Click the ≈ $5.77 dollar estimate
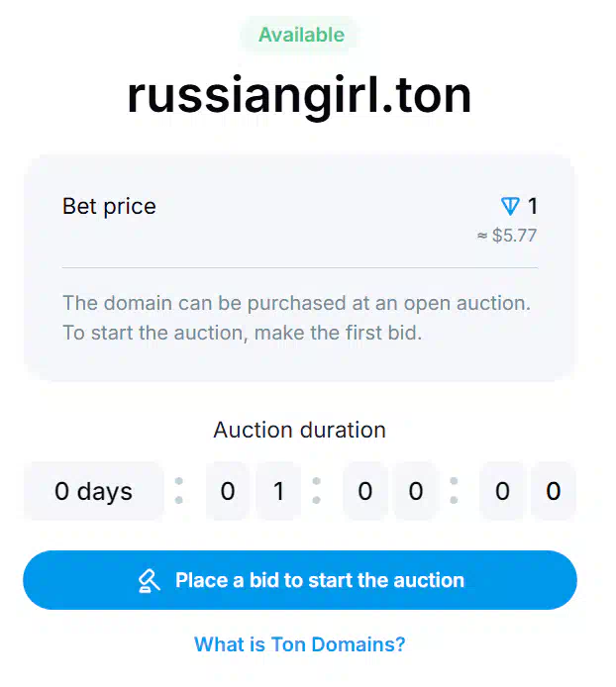 coord(507,236)
